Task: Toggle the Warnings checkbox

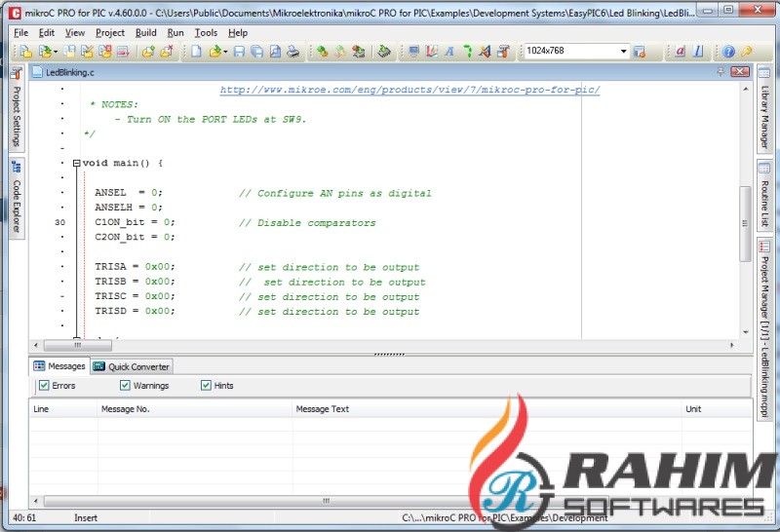Action: tap(125, 385)
